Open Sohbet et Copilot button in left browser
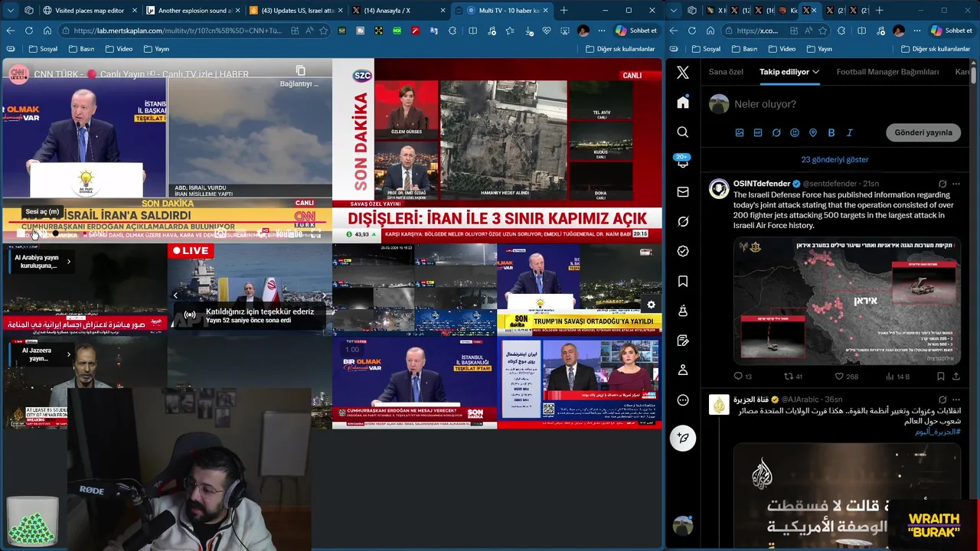Image resolution: width=980 pixels, height=551 pixels. click(x=636, y=31)
